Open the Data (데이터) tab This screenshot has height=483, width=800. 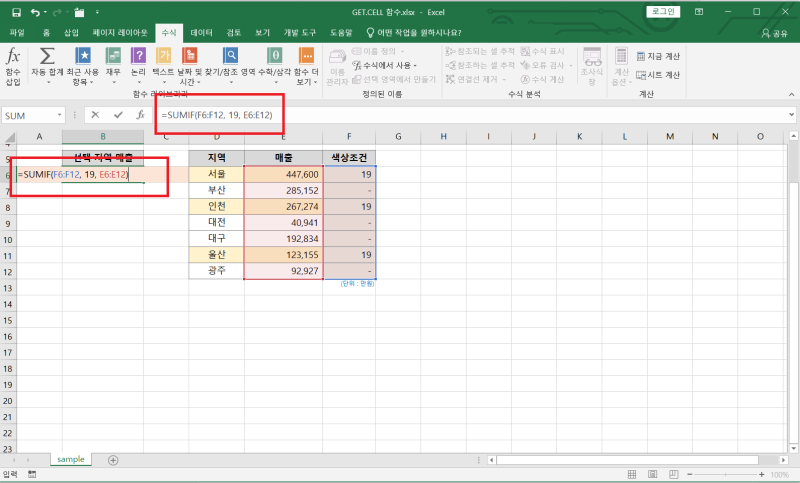[202, 33]
